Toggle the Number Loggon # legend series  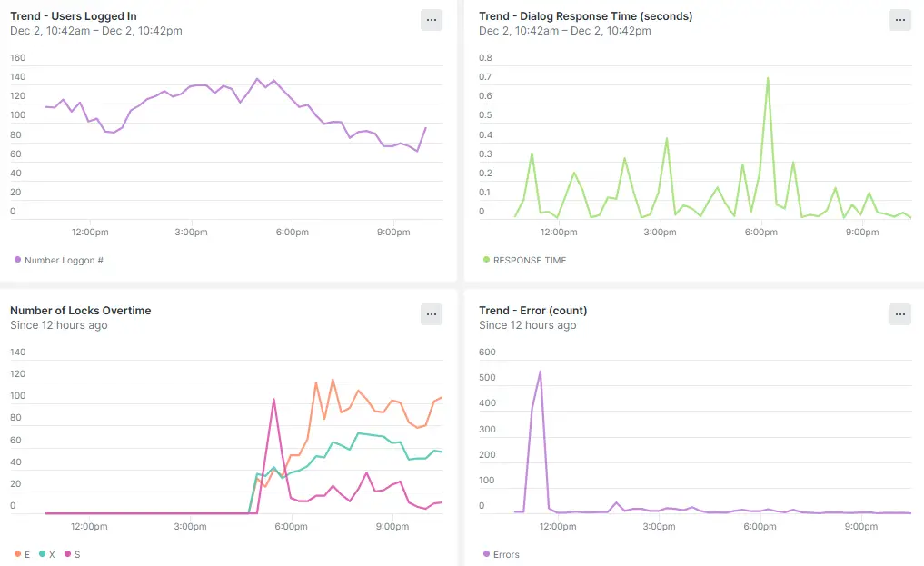tap(59, 260)
